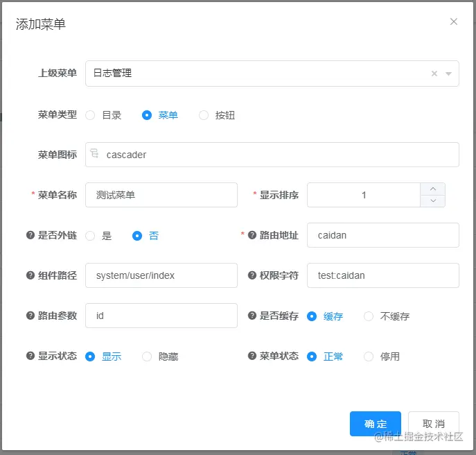Image resolution: width=476 pixels, height=455 pixels.
Task: Click the help icon next to 路由地址
Action: coord(252,235)
